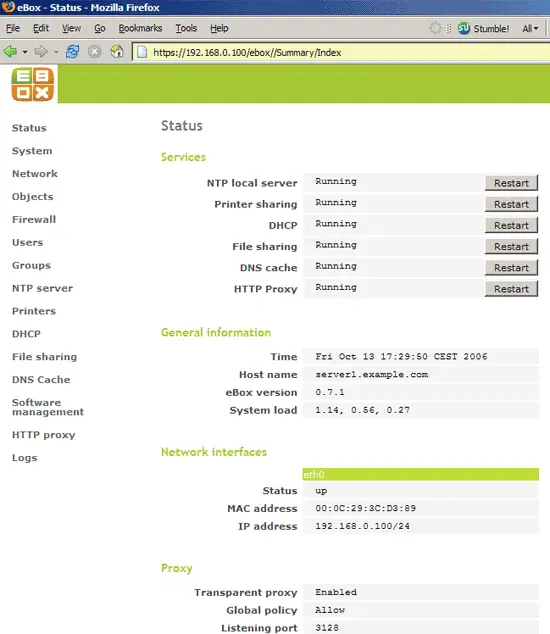This screenshot has height=634, width=550.
Task: Open Firewall in sidebar
Action: 34,219
